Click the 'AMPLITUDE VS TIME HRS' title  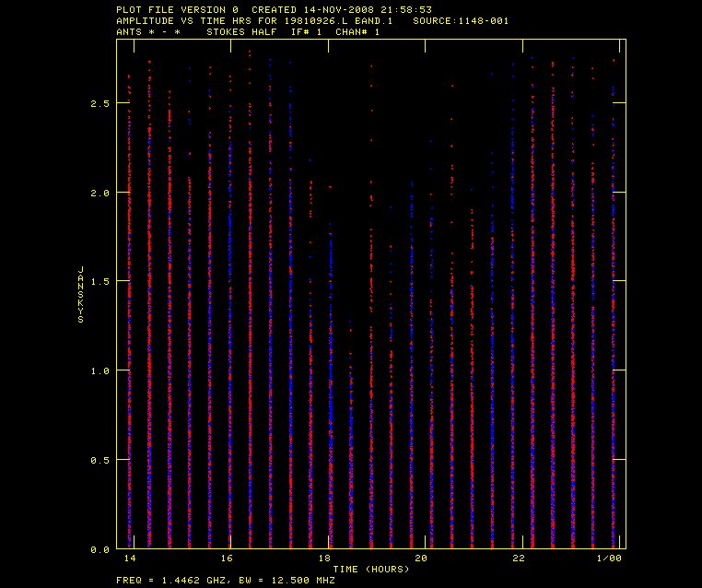click(190, 20)
